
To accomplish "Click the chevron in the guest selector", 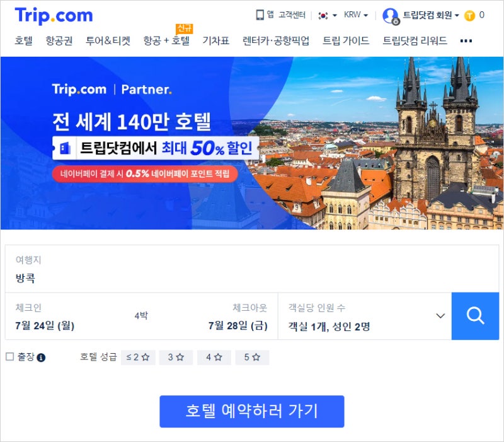I will pos(440,316).
